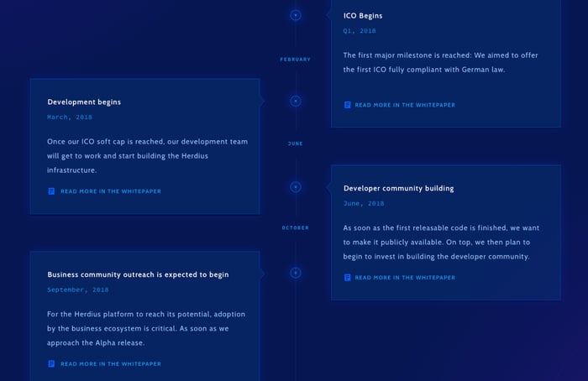
Task: Click the "Development begins" heading
Action: (84, 102)
